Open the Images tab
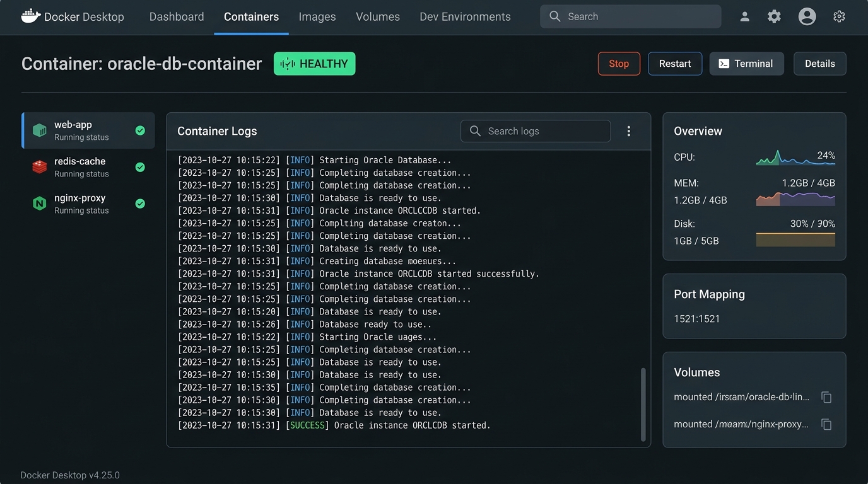 317,17
